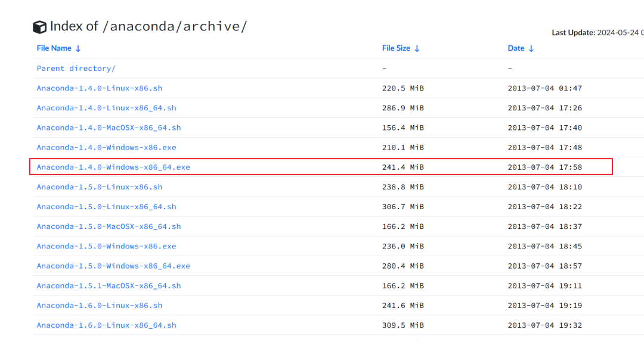Click the sort arrow next to File Name
The height and width of the screenshot is (342, 644).
tap(78, 48)
